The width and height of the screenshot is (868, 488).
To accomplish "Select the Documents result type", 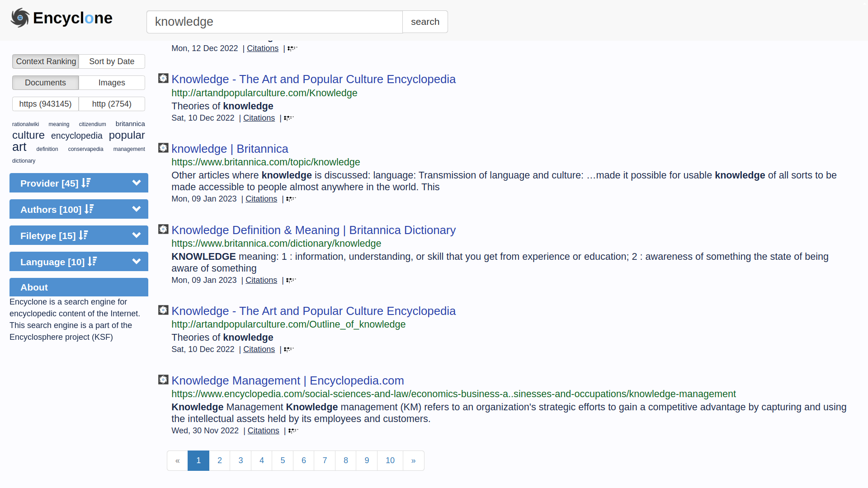I will (46, 83).
